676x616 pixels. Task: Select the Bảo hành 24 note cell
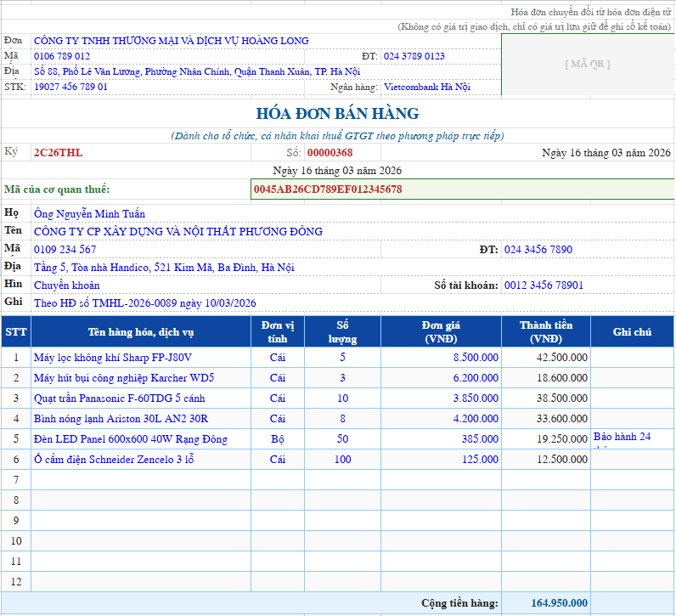632,438
